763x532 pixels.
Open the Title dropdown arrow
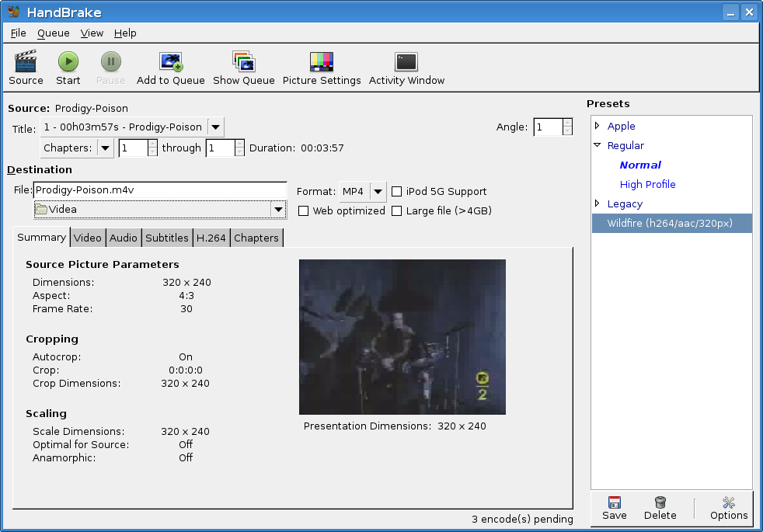(x=215, y=127)
